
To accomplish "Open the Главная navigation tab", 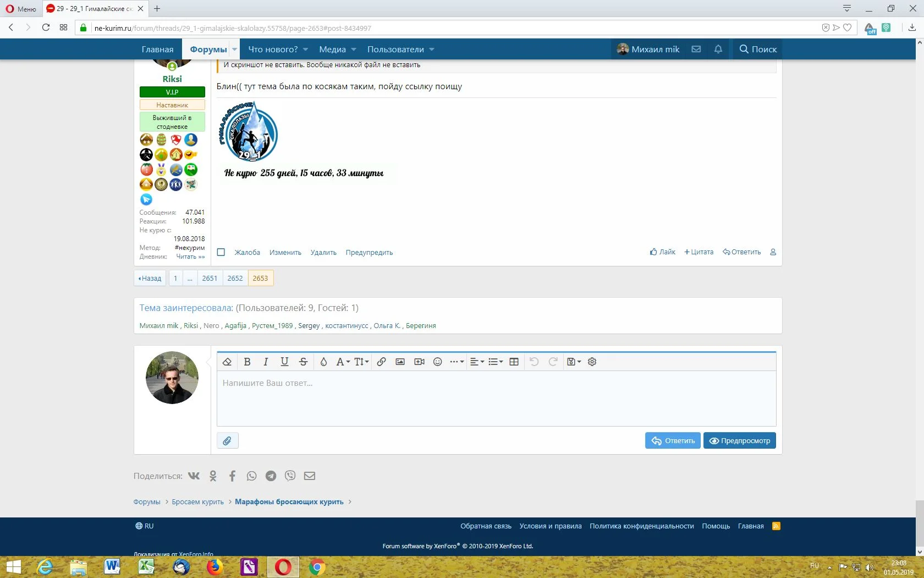I will [x=157, y=50].
